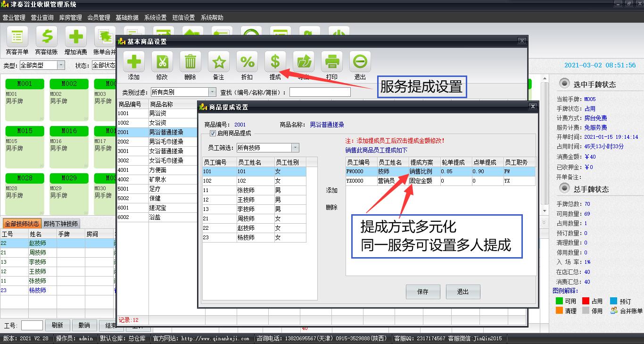
Task: Click the 打印 printer icon
Action: pyautogui.click(x=332, y=62)
